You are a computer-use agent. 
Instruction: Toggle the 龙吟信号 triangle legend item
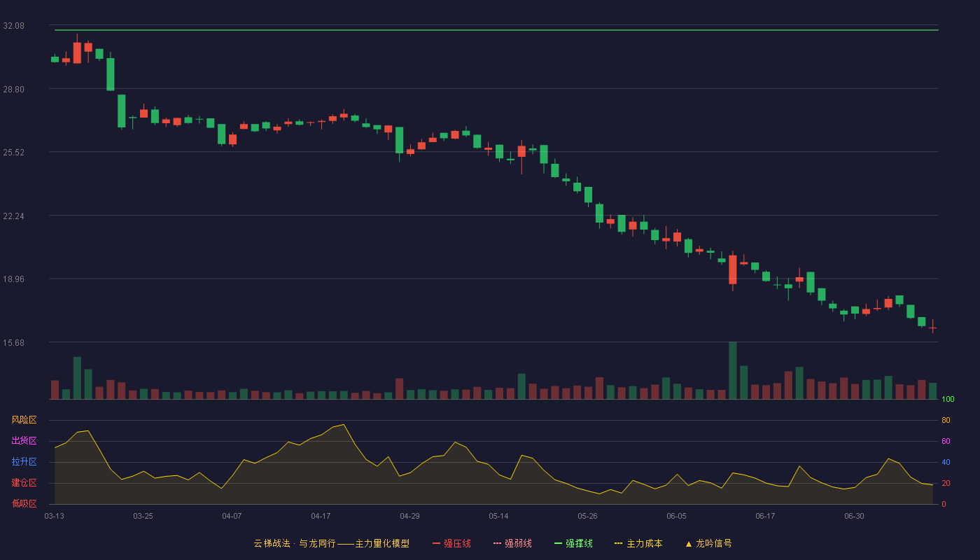tap(708, 543)
